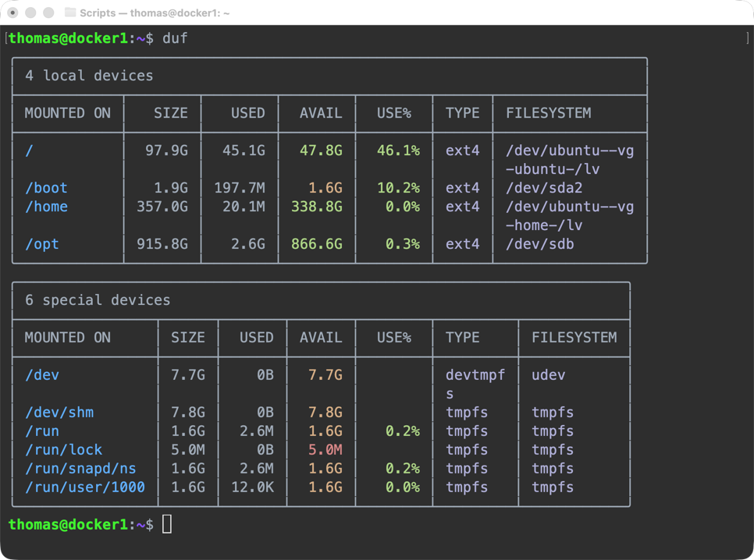Click the 866.6G available value
754x560 pixels.
click(x=317, y=244)
